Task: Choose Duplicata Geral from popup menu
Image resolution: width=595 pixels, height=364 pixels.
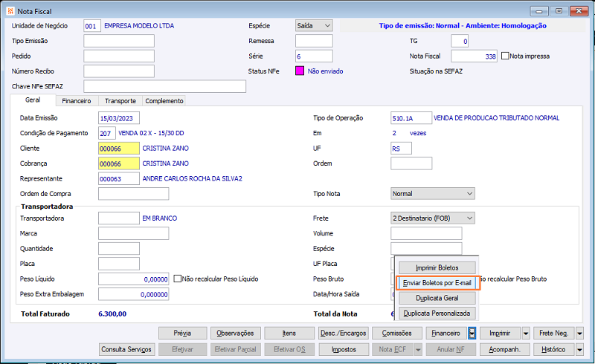Action: 437,298
